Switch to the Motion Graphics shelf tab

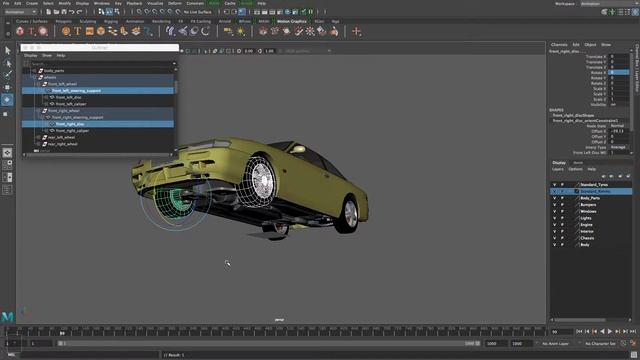click(292, 21)
